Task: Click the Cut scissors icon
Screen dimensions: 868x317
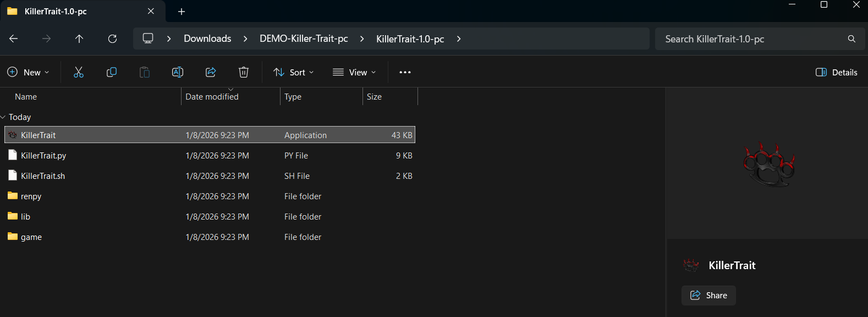Action: [79, 72]
